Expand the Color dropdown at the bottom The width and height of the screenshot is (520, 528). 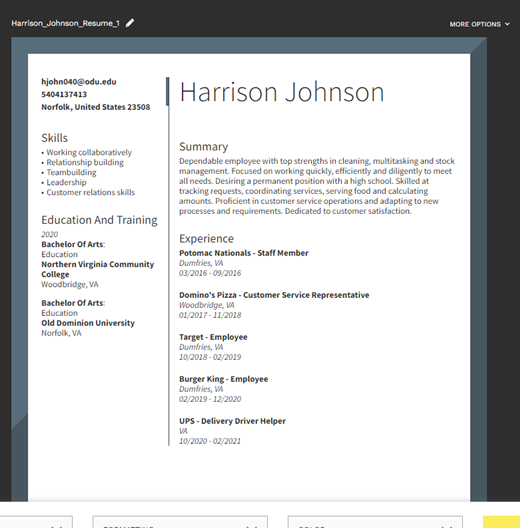coord(375,522)
